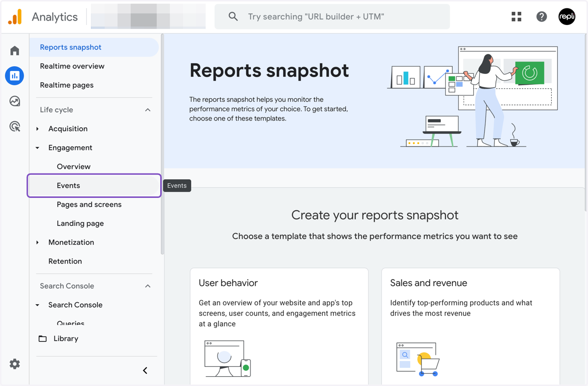Select Reports snapshot in navigation
This screenshot has height=386, width=588.
point(94,48)
